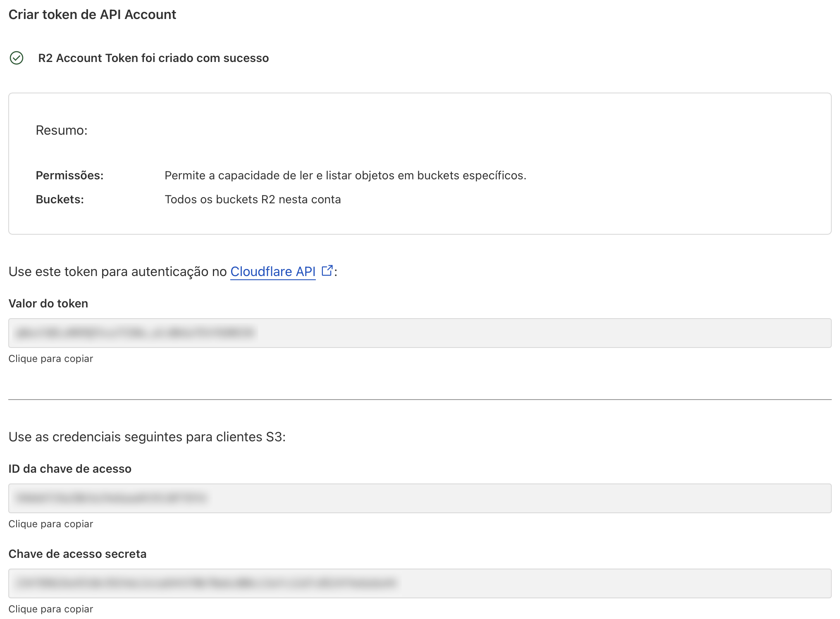Click 'Todos os buckets R2 nesta conta' value
The width and height of the screenshot is (840, 619).
click(253, 199)
